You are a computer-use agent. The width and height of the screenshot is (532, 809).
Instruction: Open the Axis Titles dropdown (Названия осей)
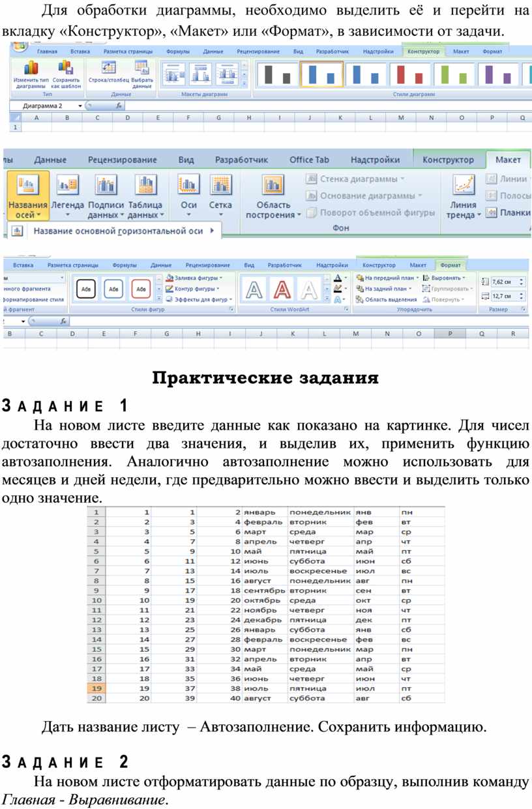click(28, 196)
